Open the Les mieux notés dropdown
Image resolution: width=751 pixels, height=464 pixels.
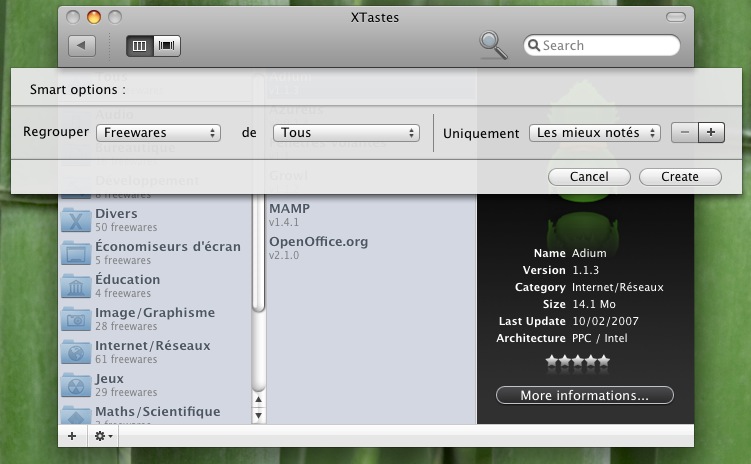(x=594, y=133)
